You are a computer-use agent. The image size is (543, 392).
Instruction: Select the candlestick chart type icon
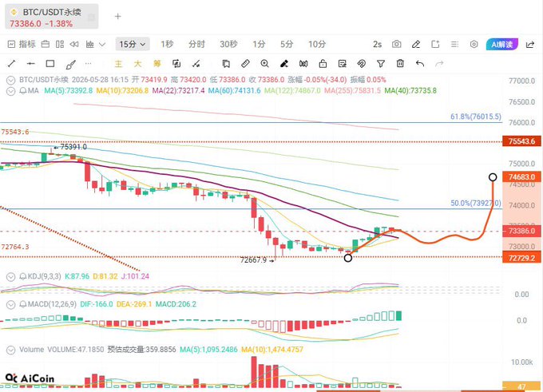[x=90, y=45]
